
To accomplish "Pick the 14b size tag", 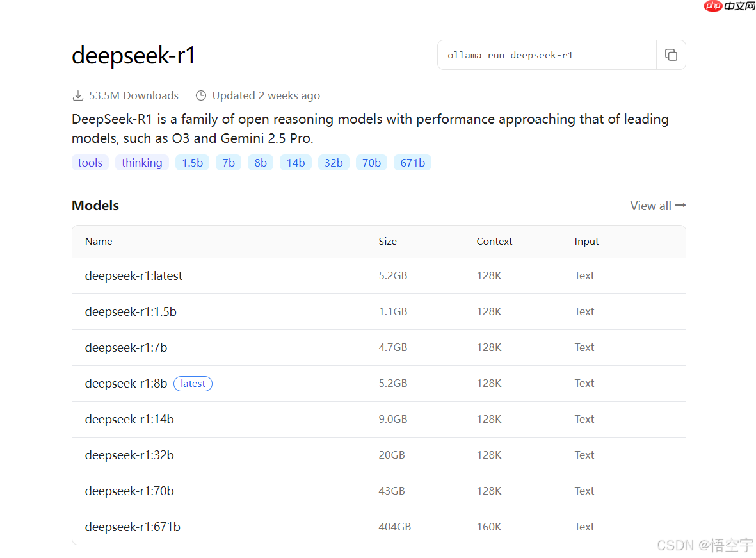I will click(296, 163).
